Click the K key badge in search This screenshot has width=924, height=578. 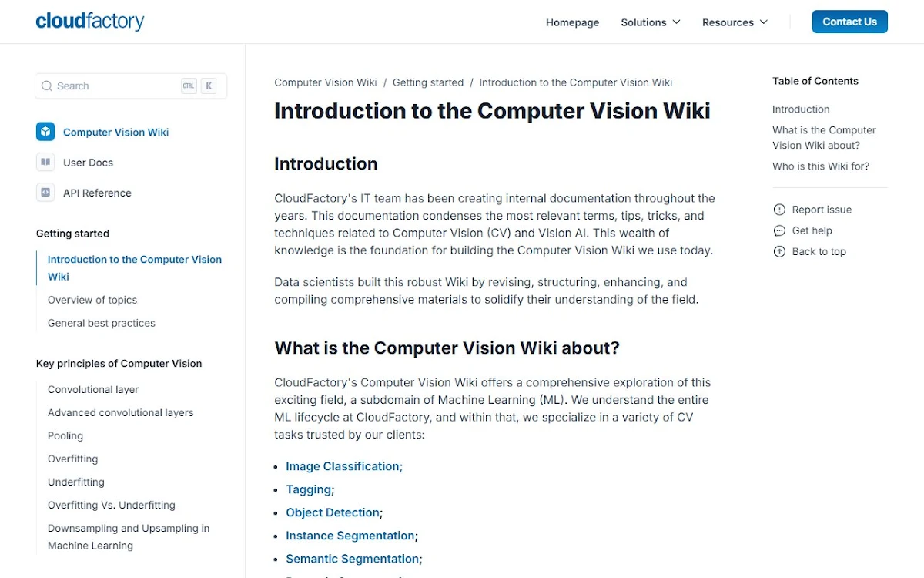coord(209,86)
